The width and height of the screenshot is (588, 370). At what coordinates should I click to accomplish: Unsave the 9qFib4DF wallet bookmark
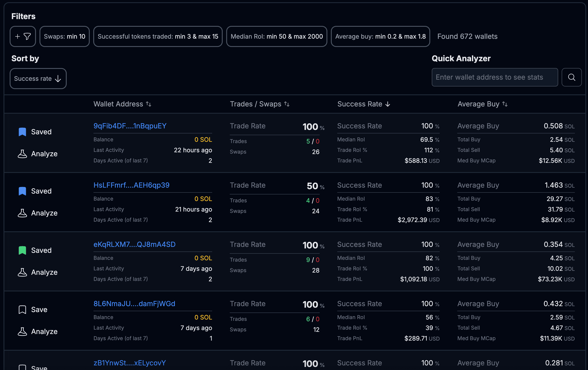[x=22, y=132]
